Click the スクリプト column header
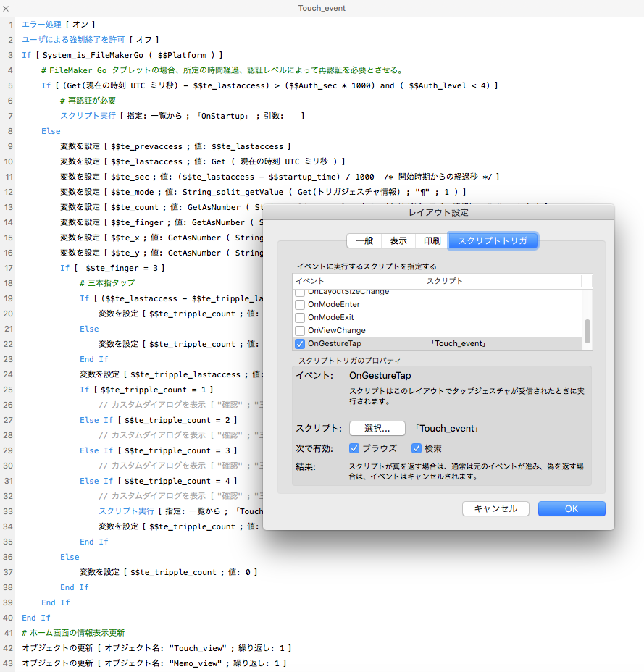This screenshot has height=672, width=644. (503, 281)
